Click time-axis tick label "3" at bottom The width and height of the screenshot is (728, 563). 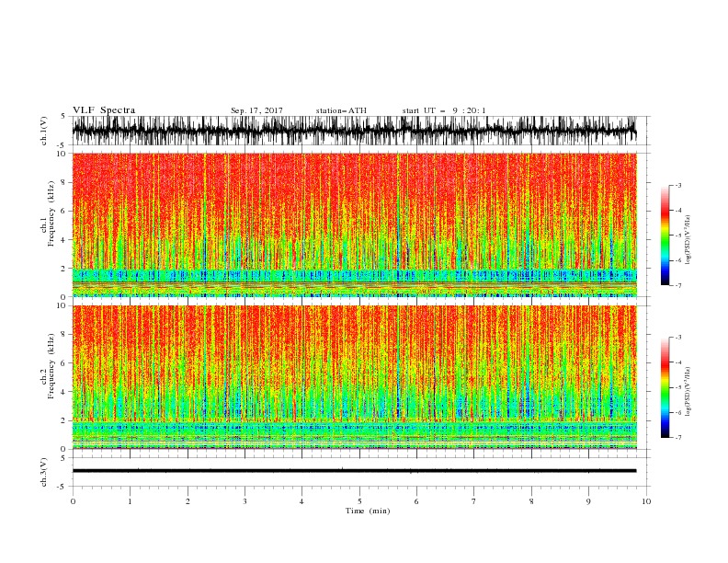coord(245,501)
